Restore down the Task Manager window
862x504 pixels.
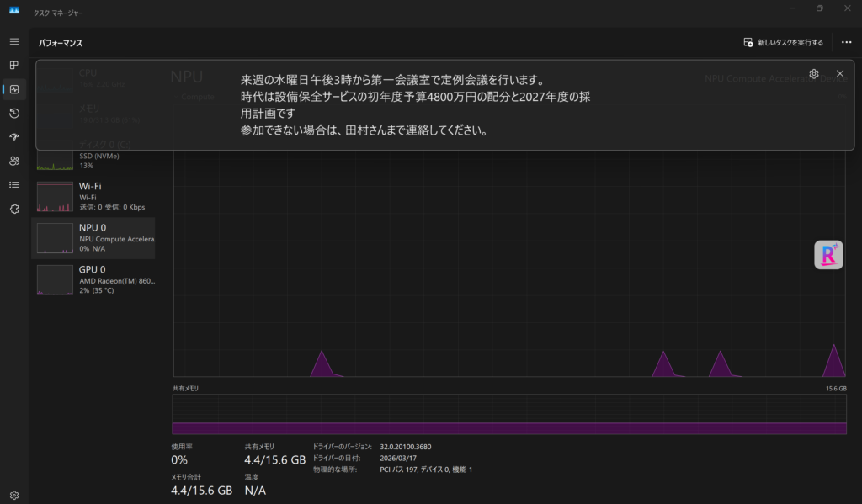[820, 8]
